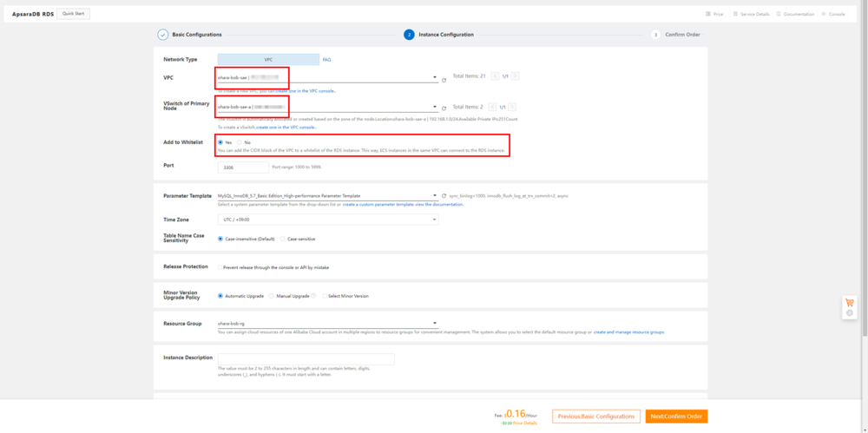
Task: Go to Basic Configurations step
Action: point(197,35)
